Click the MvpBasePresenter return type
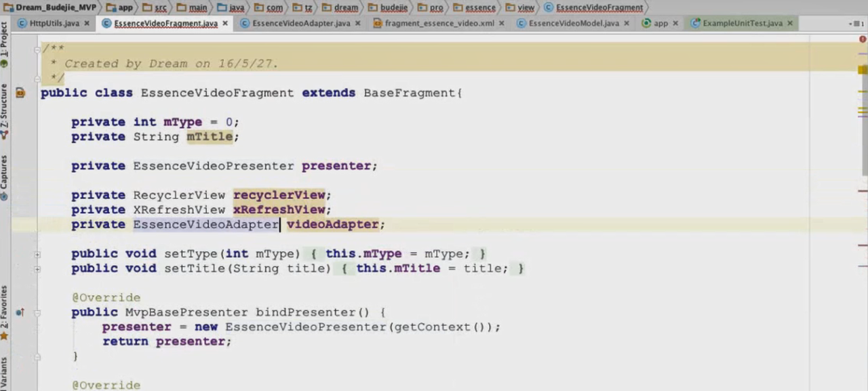The height and width of the screenshot is (391, 868). pyautogui.click(x=186, y=312)
